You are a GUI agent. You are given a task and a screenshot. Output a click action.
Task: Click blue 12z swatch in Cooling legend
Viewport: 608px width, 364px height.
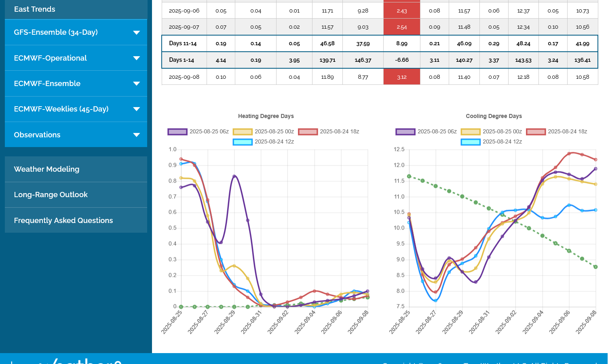tap(471, 142)
